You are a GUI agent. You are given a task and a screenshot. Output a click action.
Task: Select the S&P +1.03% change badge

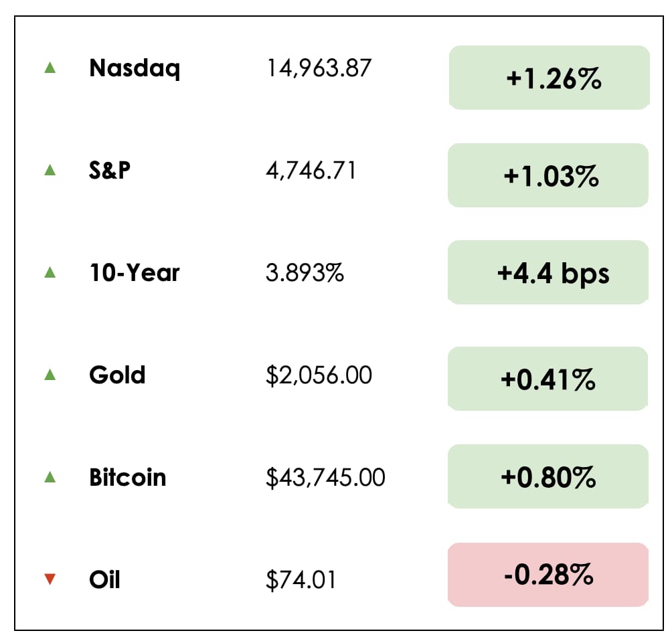click(x=549, y=175)
